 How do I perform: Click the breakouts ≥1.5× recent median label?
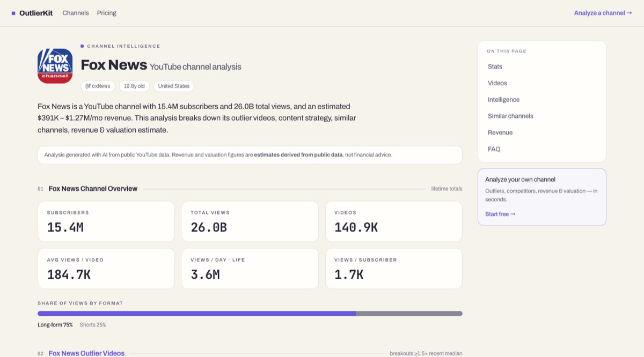tap(426, 353)
